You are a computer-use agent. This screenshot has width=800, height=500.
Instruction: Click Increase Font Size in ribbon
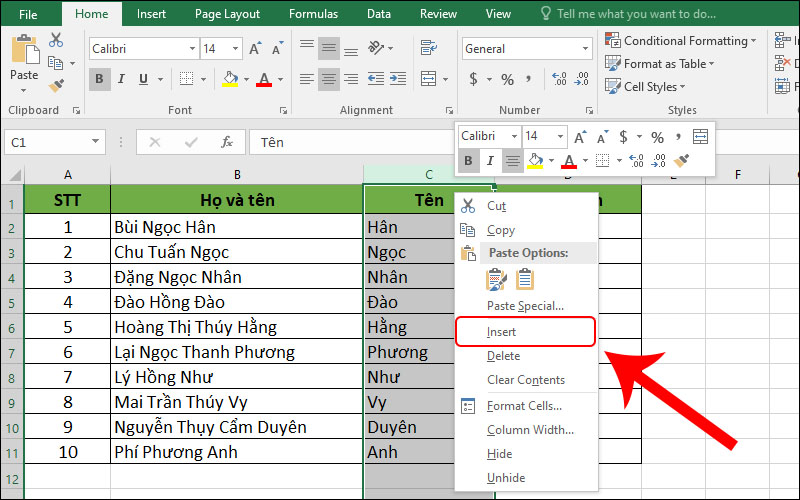[x=255, y=49]
